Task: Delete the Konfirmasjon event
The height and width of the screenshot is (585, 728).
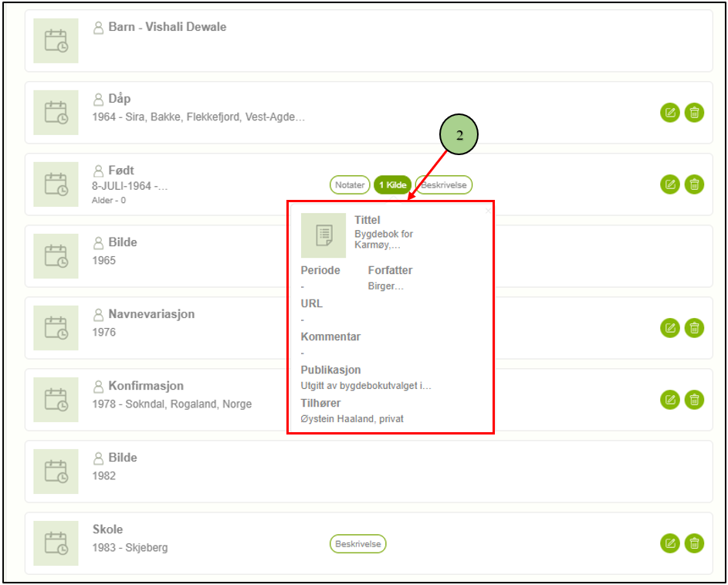Action: pyautogui.click(x=694, y=400)
